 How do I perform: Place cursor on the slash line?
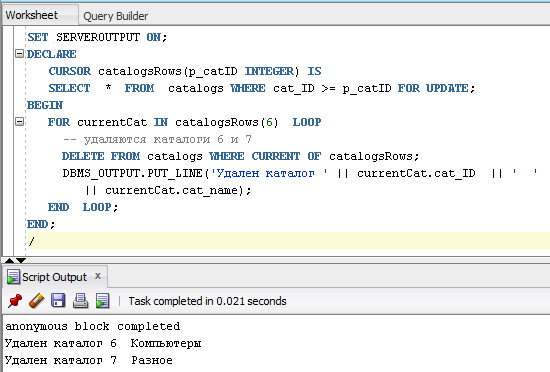(288, 241)
